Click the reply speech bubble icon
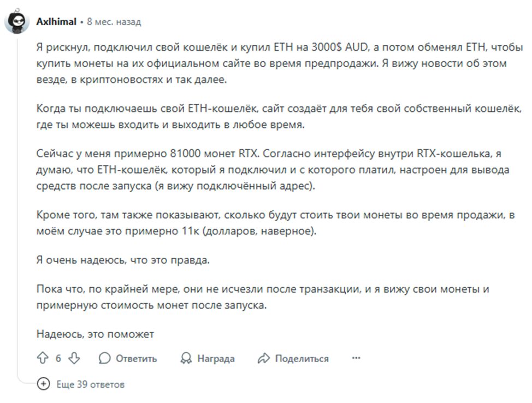Image resolution: width=532 pixels, height=403 pixels. pyautogui.click(x=104, y=358)
